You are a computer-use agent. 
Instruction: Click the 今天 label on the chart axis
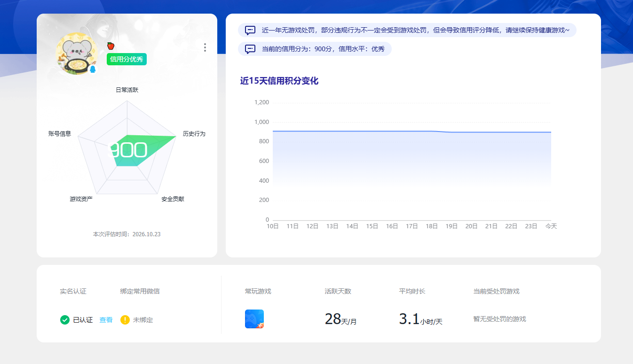(551, 226)
